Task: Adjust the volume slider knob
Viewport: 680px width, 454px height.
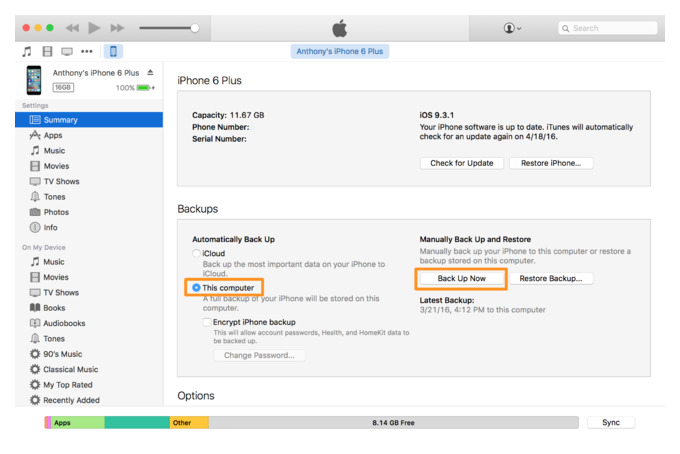Action: tap(195, 28)
